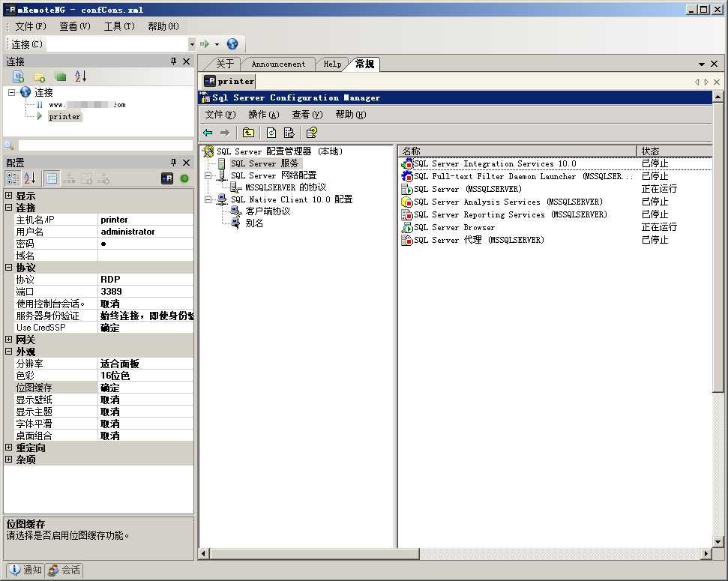The height and width of the screenshot is (581, 728).
Task: Collapse the 连接 root node in the connections tree
Action: click(11, 92)
